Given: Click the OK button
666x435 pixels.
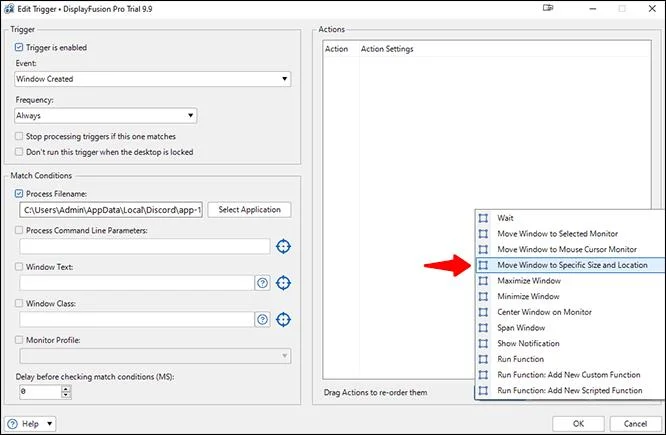Looking at the screenshot, I should click(578, 424).
